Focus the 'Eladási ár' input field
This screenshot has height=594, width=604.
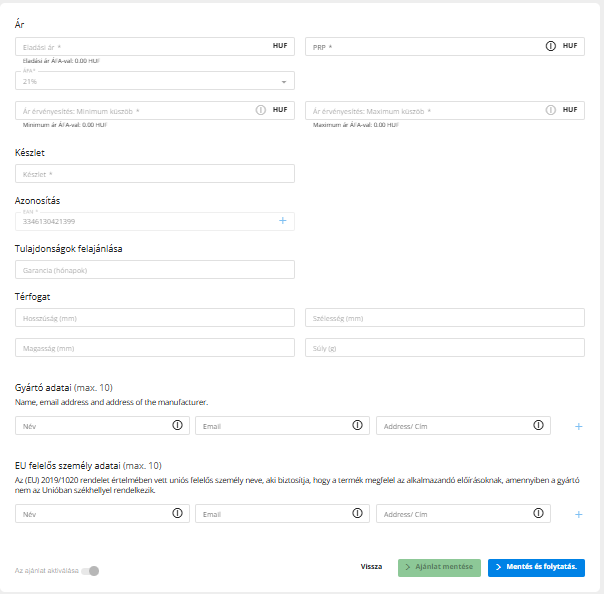140,46
